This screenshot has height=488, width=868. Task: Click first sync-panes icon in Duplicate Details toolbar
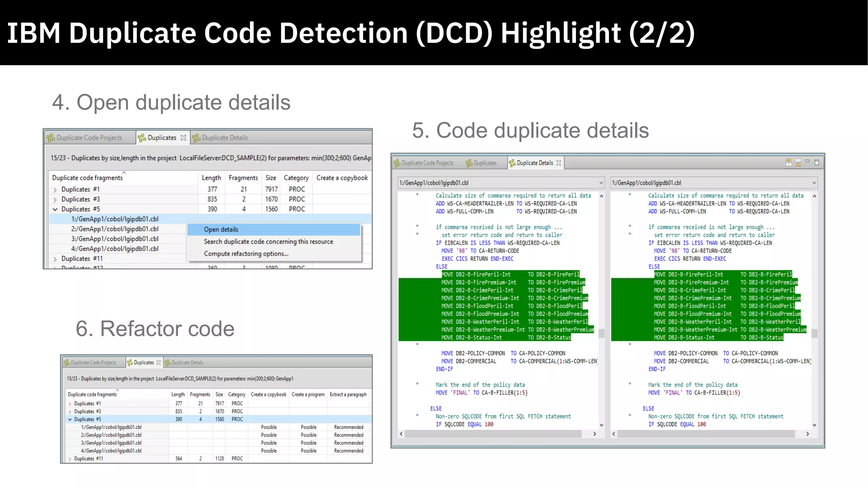788,162
